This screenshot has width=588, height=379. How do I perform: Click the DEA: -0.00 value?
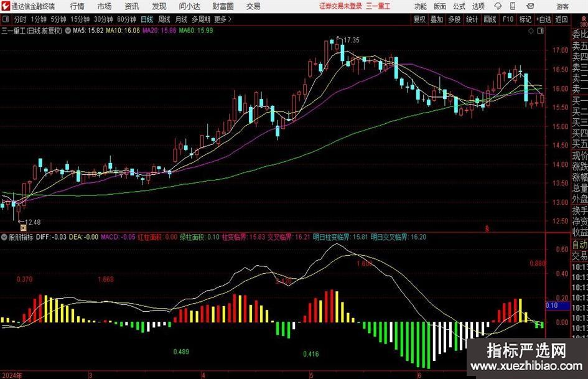click(x=83, y=237)
